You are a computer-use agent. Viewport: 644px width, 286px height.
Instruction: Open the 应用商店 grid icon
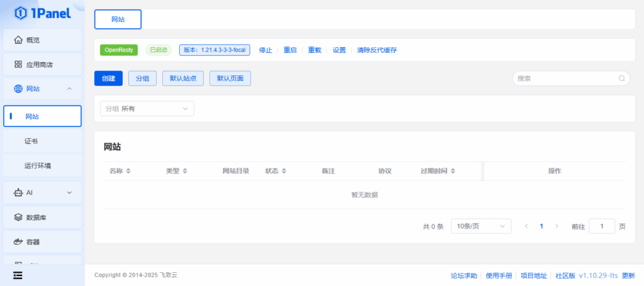[x=18, y=65]
